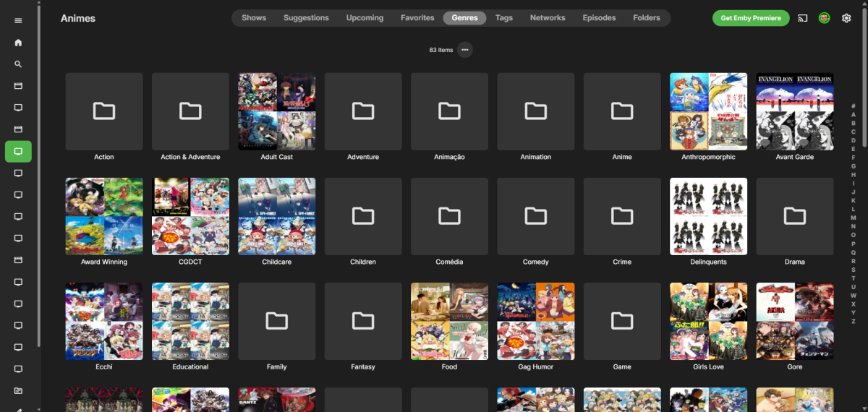Click the folder icon on the Family card
This screenshot has height=412, width=868.
click(x=277, y=321)
